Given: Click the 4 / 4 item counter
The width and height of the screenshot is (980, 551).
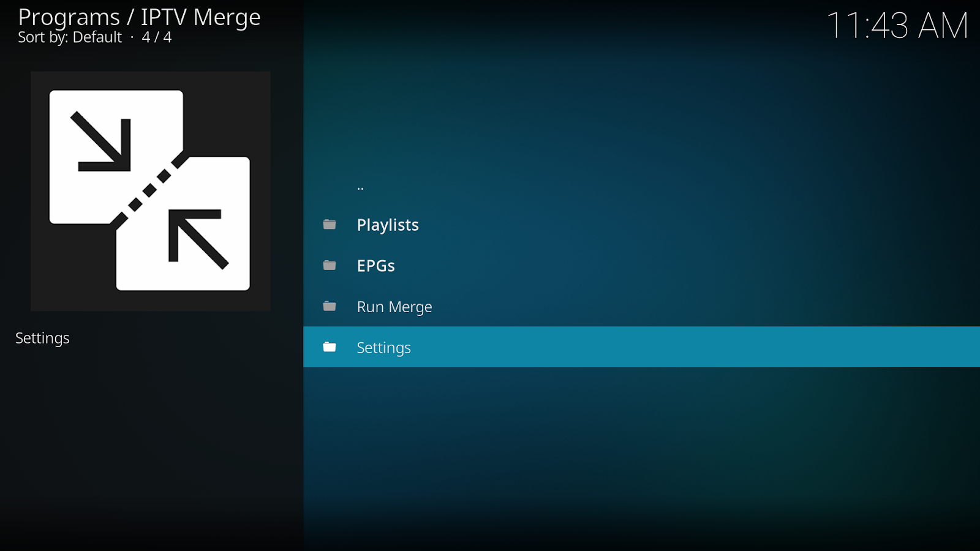Looking at the screenshot, I should 157,37.
